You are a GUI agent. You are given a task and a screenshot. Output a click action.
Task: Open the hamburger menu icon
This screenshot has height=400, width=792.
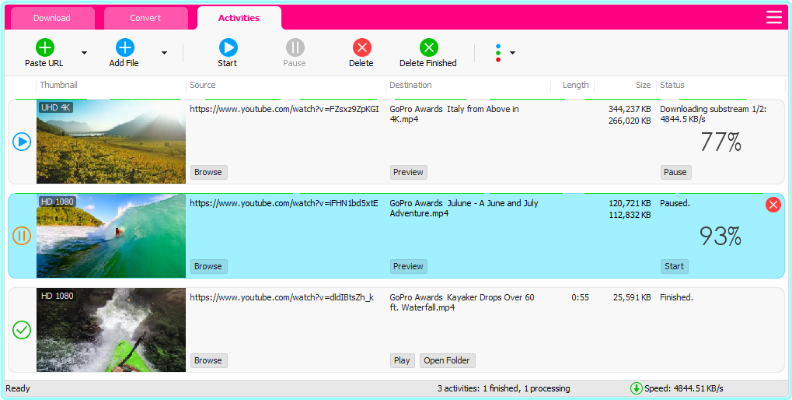[774, 17]
